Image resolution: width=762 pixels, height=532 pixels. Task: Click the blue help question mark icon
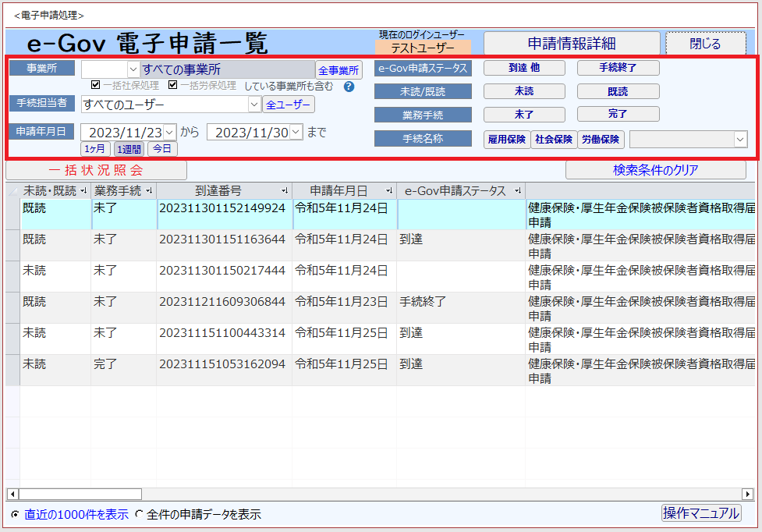click(x=349, y=87)
